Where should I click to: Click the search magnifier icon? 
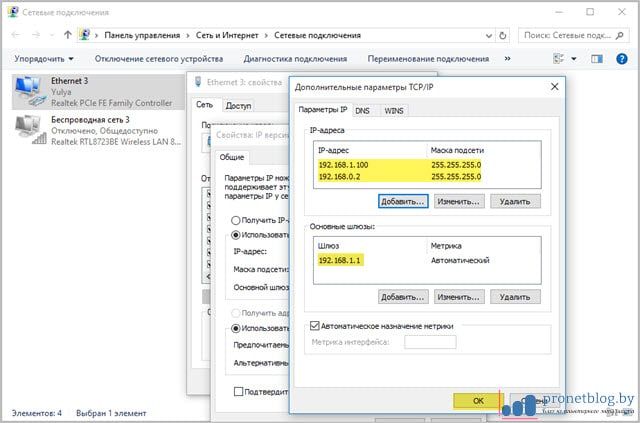[x=620, y=36]
